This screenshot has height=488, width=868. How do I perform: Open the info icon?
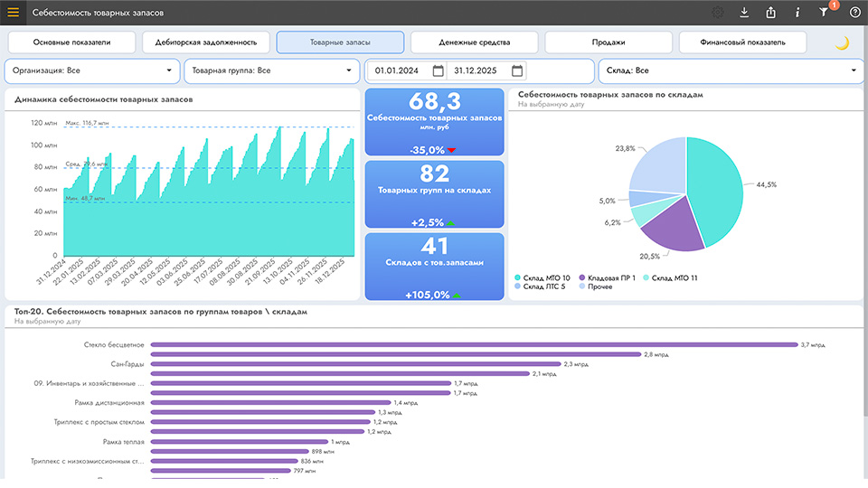797,12
